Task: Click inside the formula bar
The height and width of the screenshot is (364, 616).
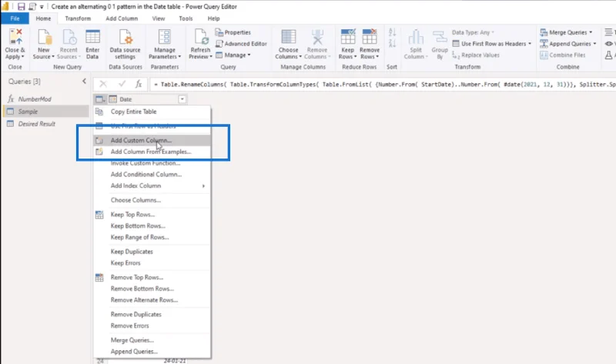Action: (x=383, y=84)
